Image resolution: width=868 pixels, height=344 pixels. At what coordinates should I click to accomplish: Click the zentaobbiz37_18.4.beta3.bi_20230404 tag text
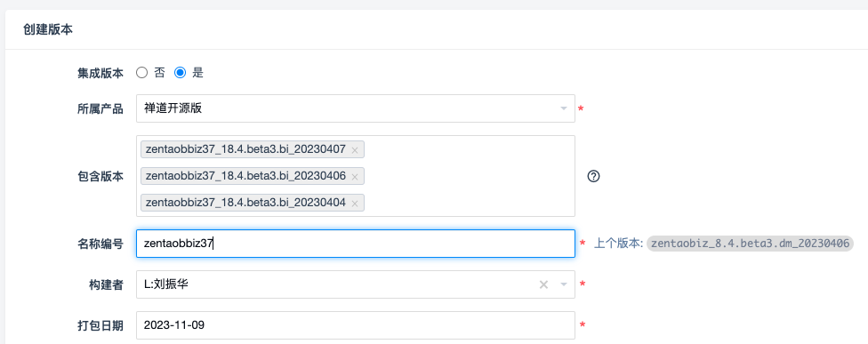point(245,203)
